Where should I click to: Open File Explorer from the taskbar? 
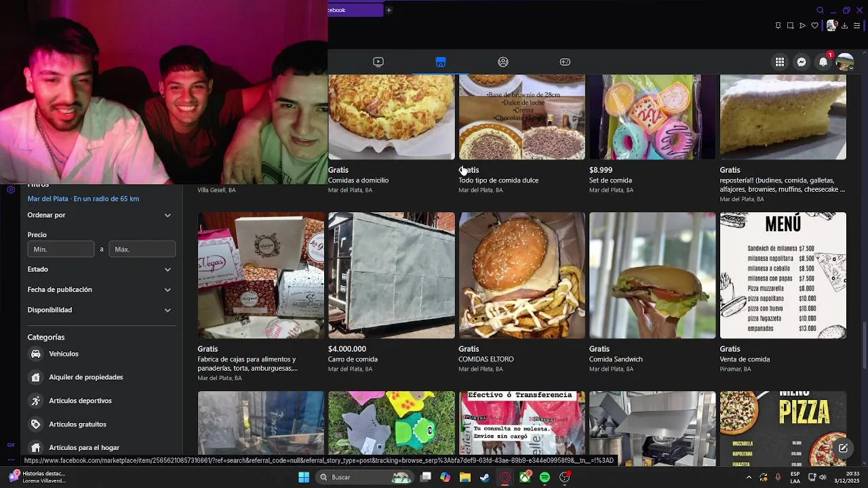[x=465, y=477]
